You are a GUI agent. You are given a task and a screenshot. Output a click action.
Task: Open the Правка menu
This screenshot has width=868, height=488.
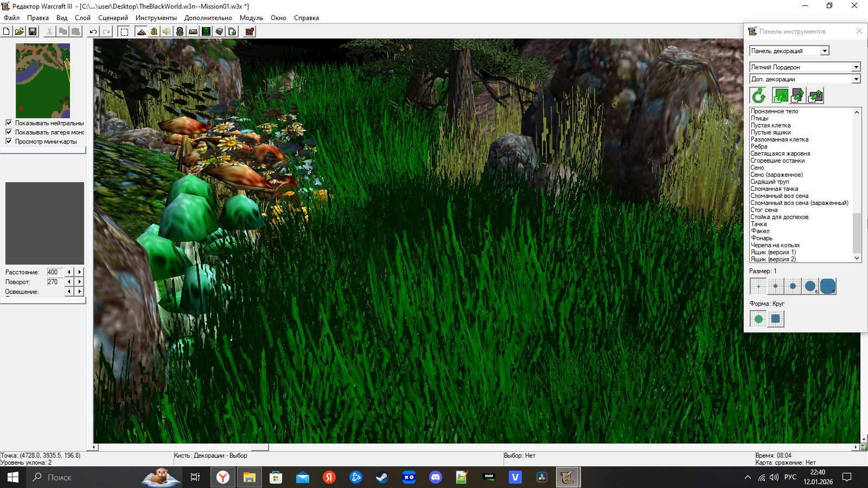(x=38, y=18)
